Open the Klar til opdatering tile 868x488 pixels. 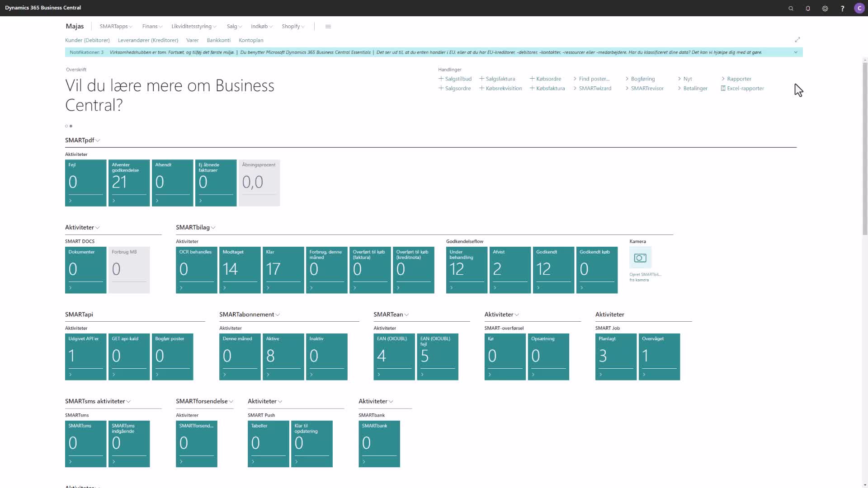(311, 444)
